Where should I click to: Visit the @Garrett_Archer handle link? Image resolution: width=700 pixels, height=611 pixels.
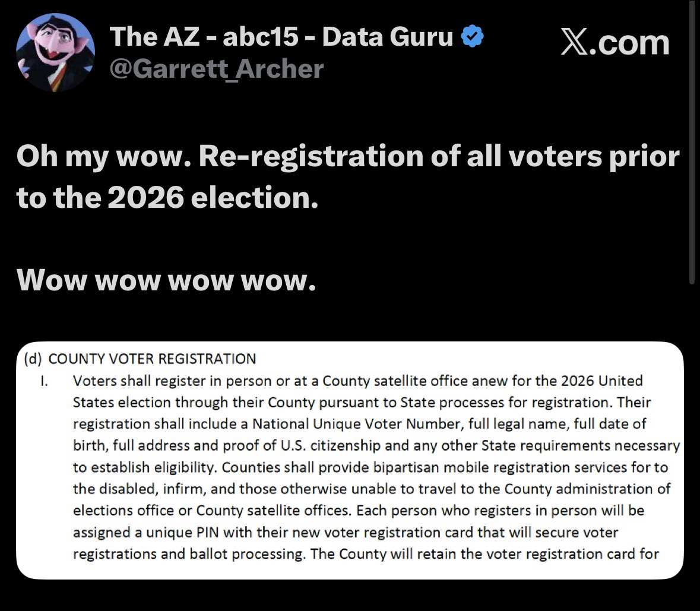[217, 68]
